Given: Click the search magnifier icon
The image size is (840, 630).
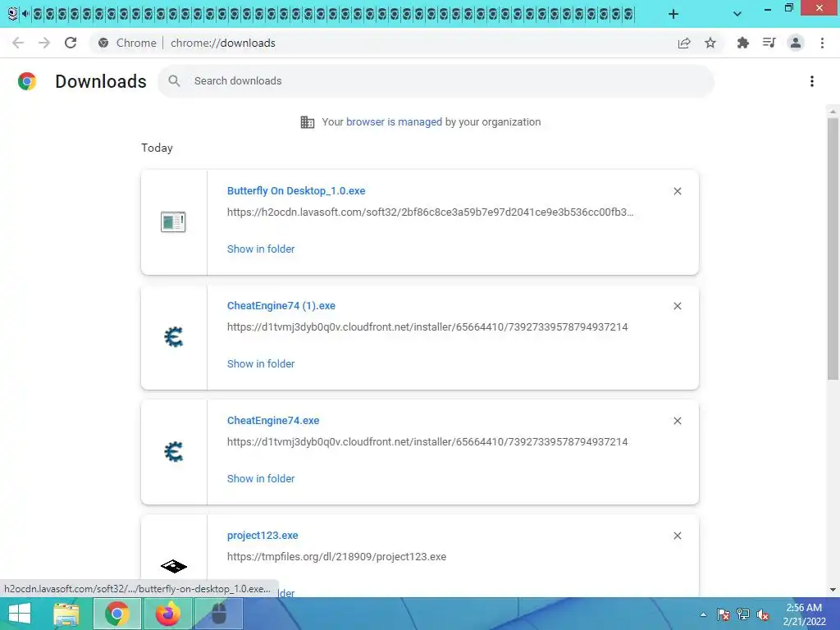Looking at the screenshot, I should tap(174, 81).
